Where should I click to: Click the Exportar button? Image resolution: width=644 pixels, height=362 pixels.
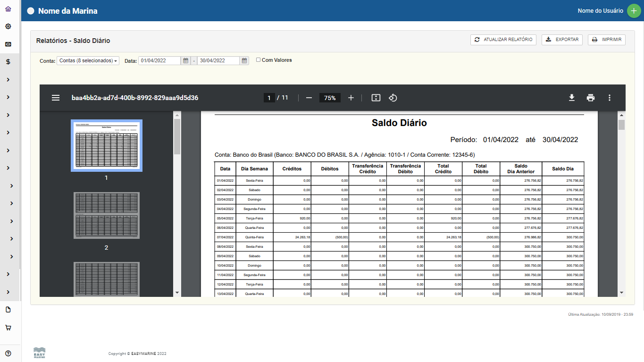(x=562, y=40)
